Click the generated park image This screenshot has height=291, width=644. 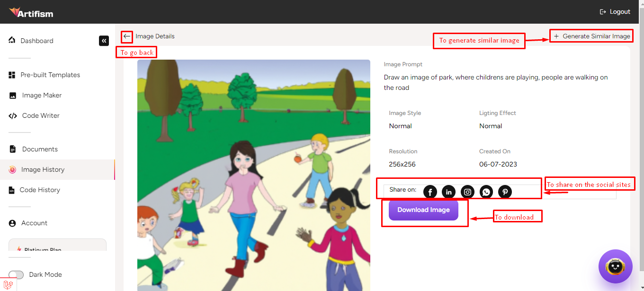click(x=253, y=175)
